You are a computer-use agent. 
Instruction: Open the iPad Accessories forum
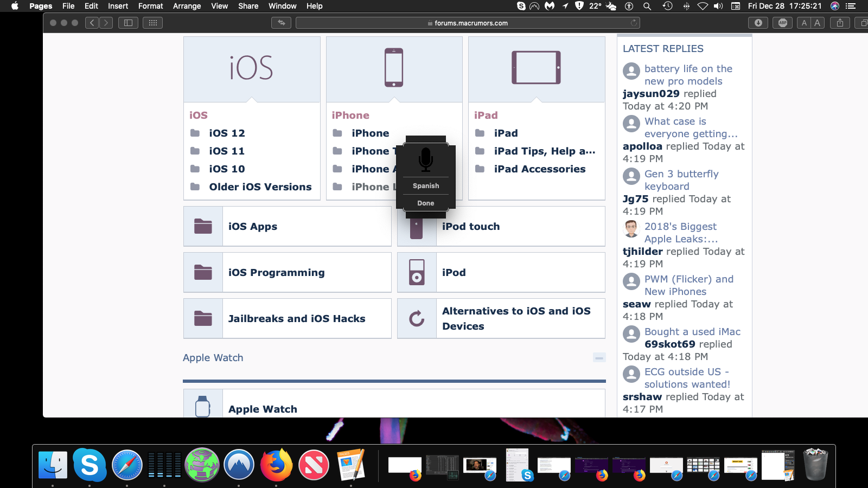coord(540,169)
